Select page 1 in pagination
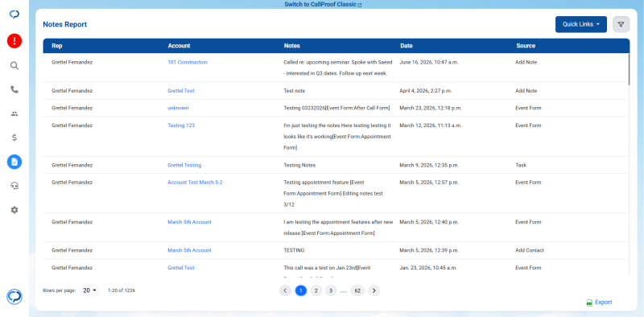This screenshot has width=644, height=317. [300, 290]
